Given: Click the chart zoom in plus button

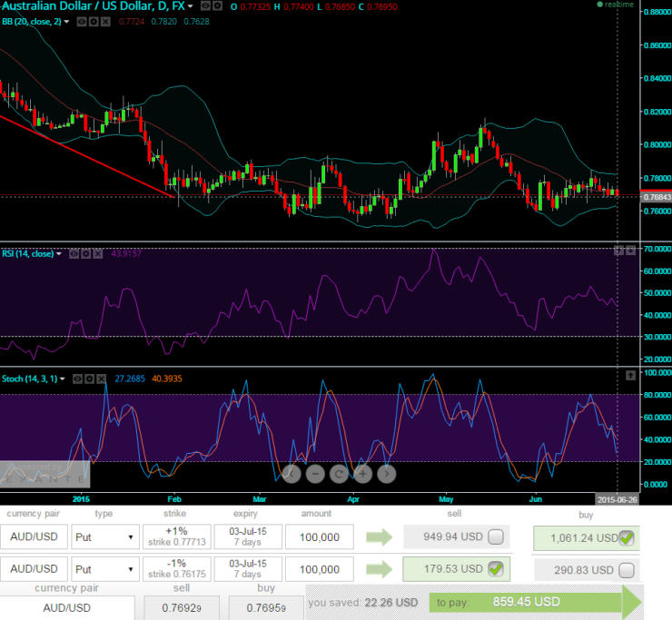Looking at the screenshot, I should 362,473.
